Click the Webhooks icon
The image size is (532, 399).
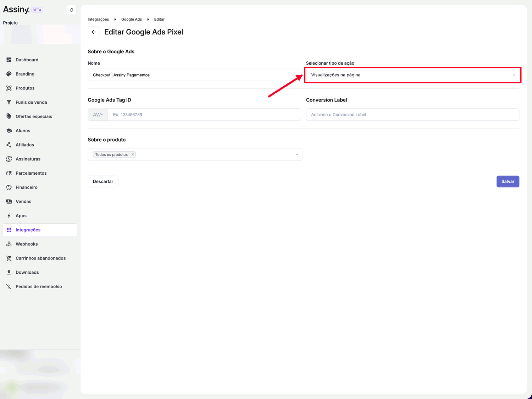[9, 244]
